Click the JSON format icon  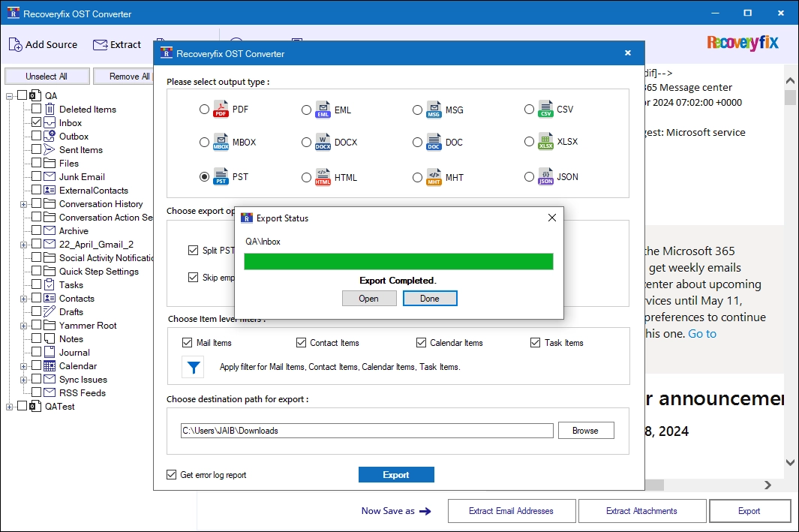click(x=545, y=176)
